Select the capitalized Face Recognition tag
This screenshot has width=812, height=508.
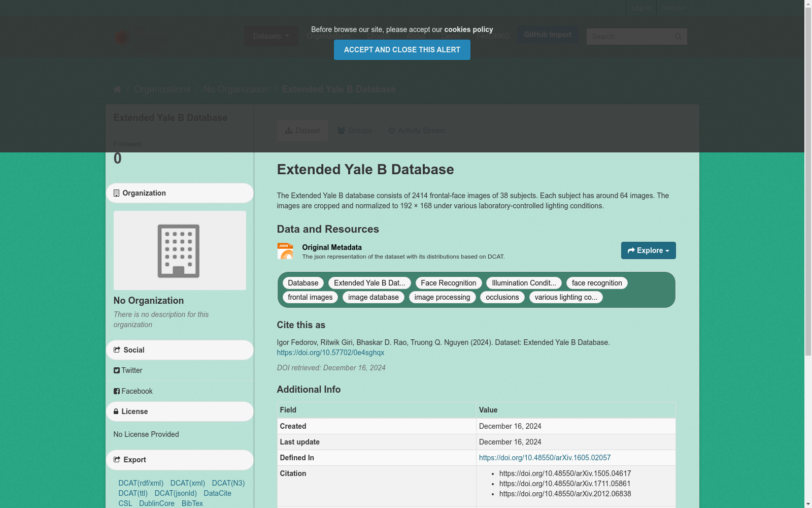point(449,283)
